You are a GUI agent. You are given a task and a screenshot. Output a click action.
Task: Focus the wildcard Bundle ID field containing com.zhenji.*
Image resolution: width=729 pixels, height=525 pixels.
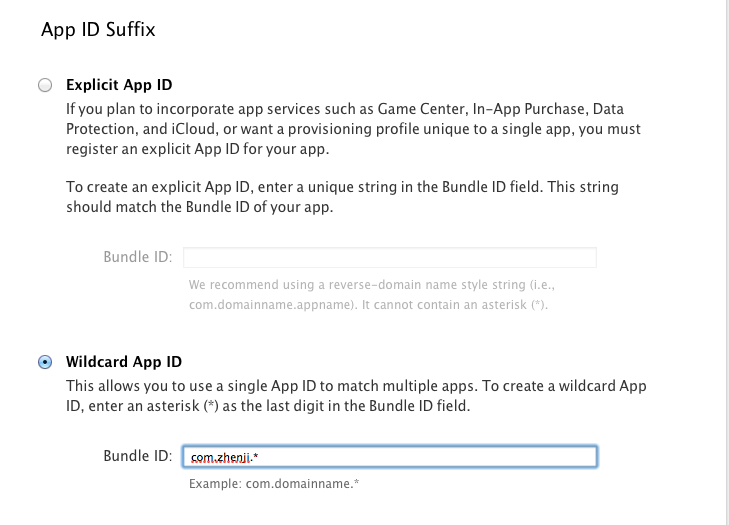tap(390, 457)
